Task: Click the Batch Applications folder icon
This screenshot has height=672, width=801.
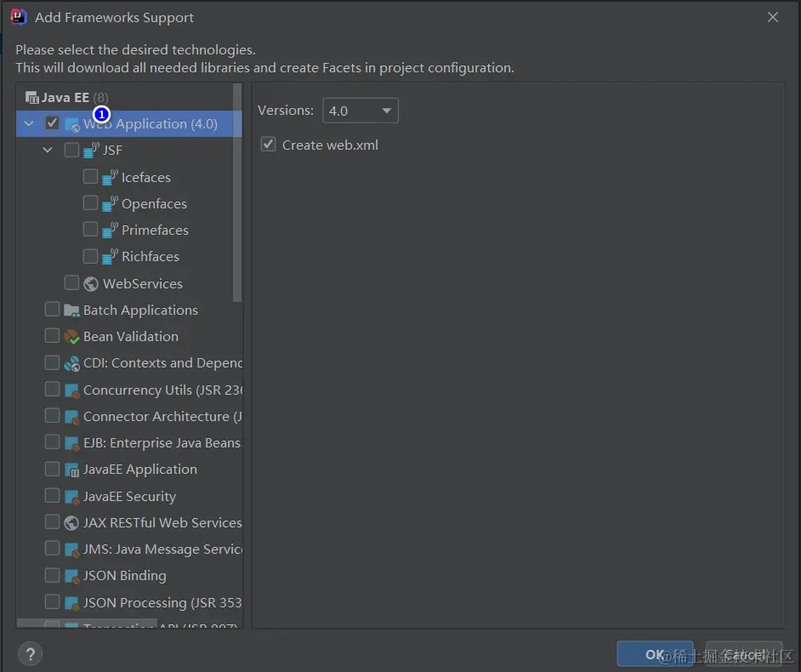Action: pos(71,310)
